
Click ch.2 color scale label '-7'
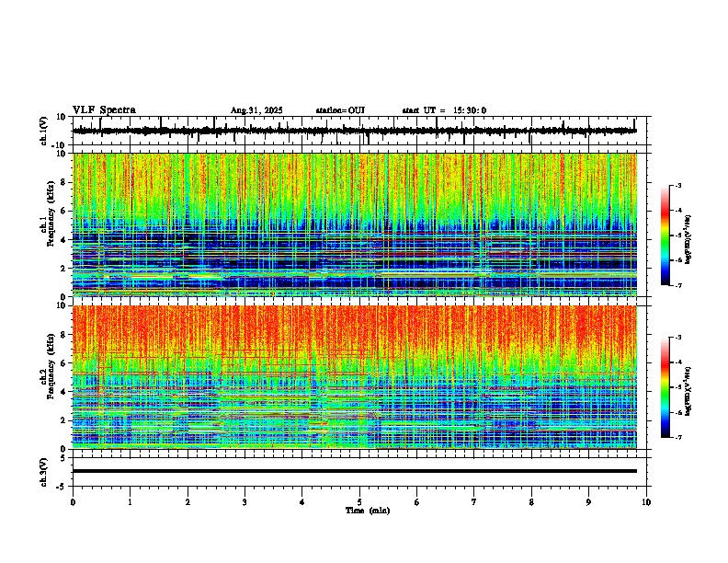point(678,438)
